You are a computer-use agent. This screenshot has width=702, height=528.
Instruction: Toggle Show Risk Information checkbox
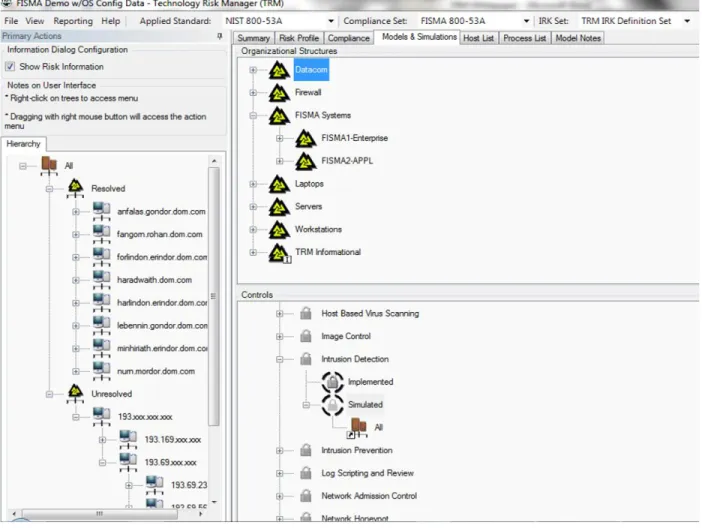(10, 67)
